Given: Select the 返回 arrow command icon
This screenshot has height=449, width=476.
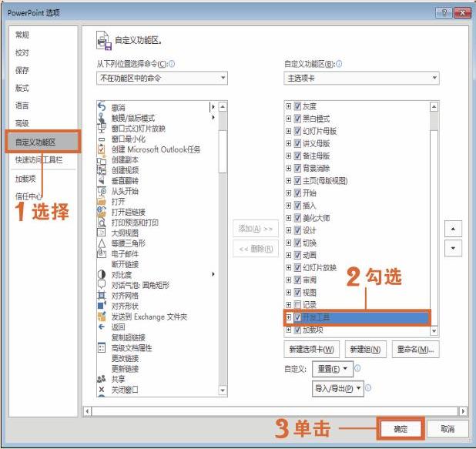Looking at the screenshot, I should point(102,327).
